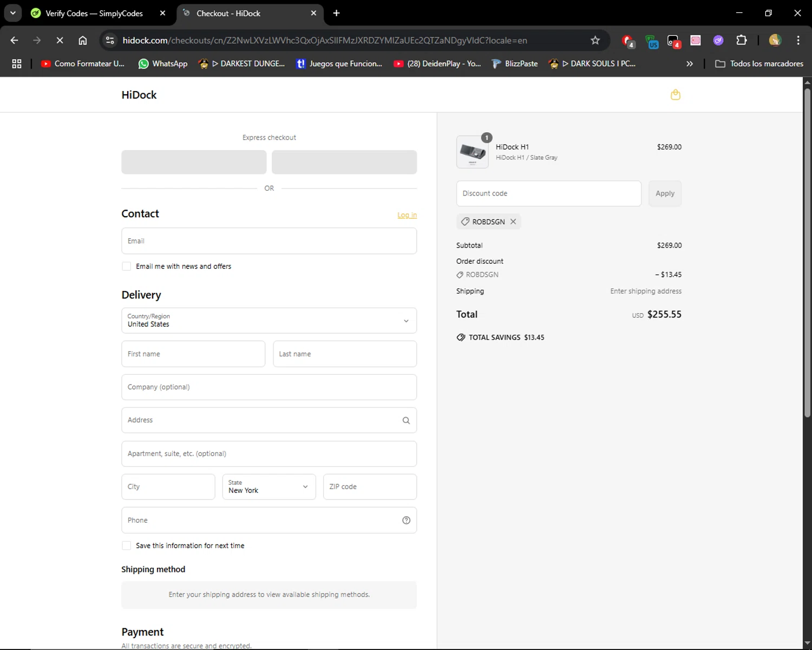
Task: Focus the Last name field
Action: (x=345, y=354)
